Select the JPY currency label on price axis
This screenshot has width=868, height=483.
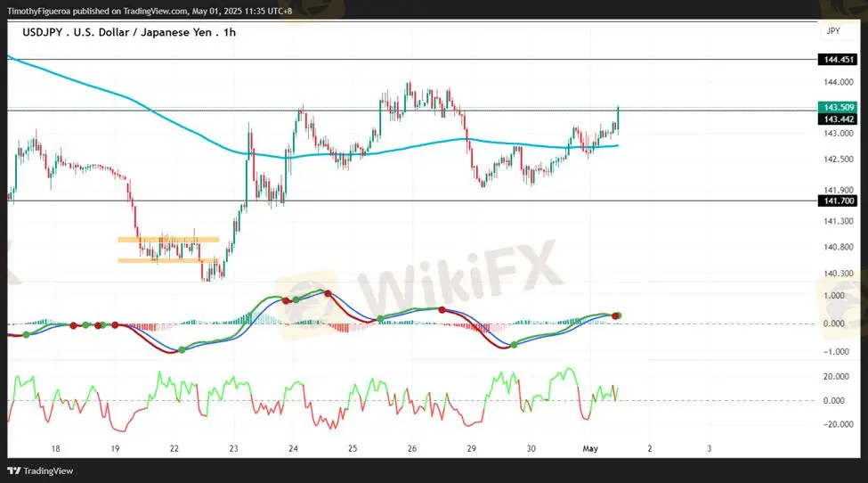[x=833, y=30]
